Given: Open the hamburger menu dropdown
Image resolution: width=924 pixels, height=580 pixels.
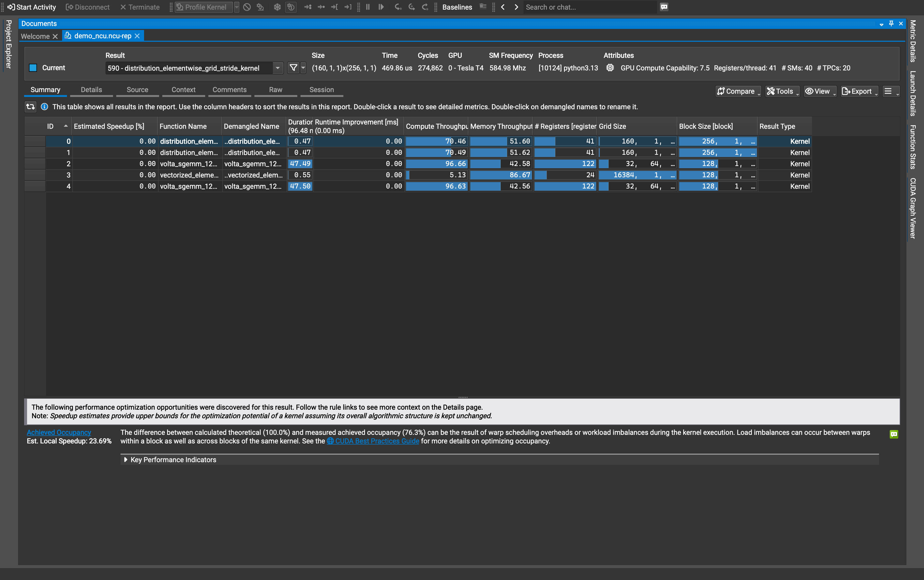Looking at the screenshot, I should click(x=891, y=91).
